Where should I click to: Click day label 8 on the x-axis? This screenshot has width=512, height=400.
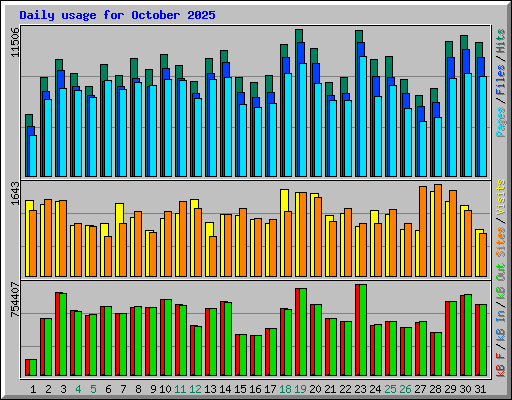(138, 389)
